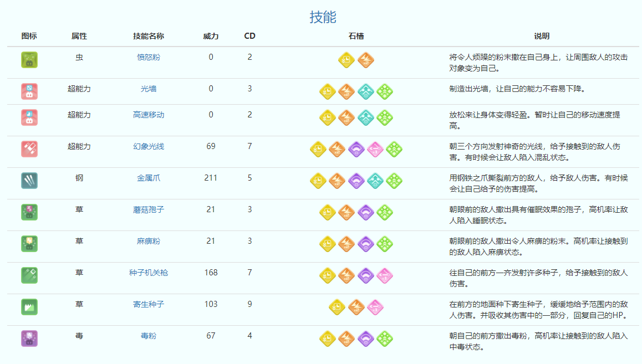Screen dimensions: 642x364
Task: Select the pink stone in 幻象光线 row
Action: pyautogui.click(x=375, y=149)
